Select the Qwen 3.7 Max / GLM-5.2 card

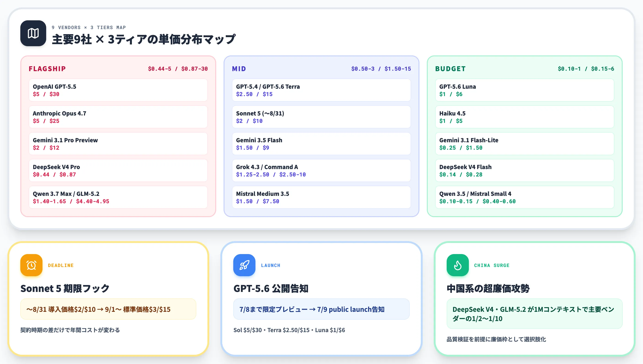click(x=118, y=197)
